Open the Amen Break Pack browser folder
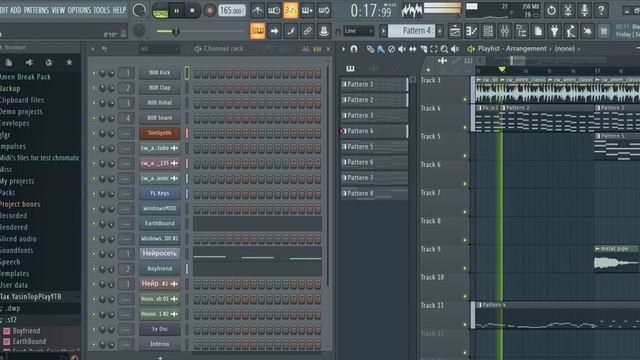 pyautogui.click(x=25, y=77)
